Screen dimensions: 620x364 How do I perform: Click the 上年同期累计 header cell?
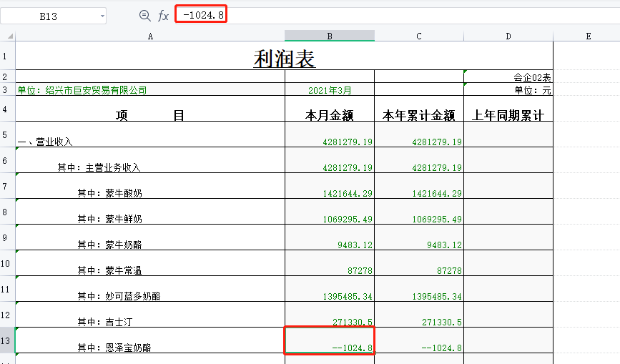coord(508,108)
